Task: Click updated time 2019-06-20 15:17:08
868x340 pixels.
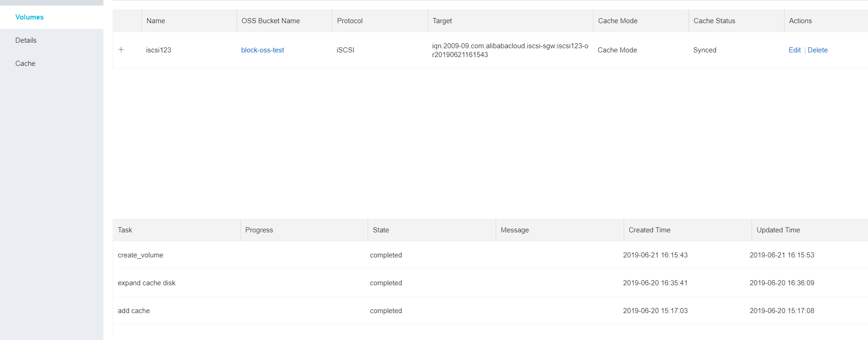Action: [x=782, y=311]
